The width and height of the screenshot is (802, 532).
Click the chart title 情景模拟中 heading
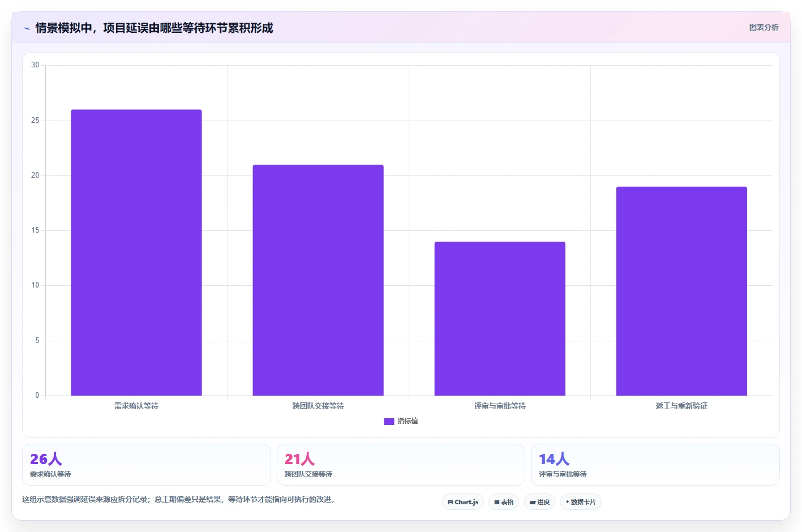pyautogui.click(x=154, y=28)
